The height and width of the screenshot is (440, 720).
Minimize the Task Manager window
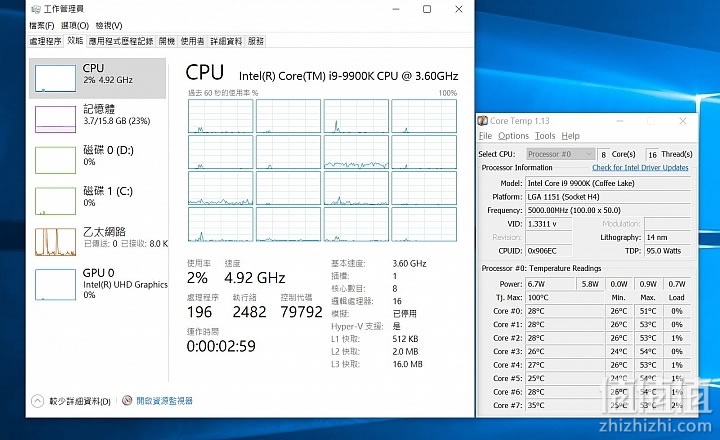click(396, 9)
